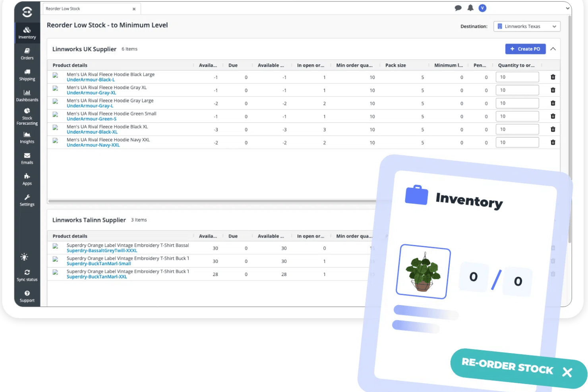This screenshot has width=588, height=392.
Task: Click the Linnworks Talinn Supplier heading
Action: (x=89, y=220)
